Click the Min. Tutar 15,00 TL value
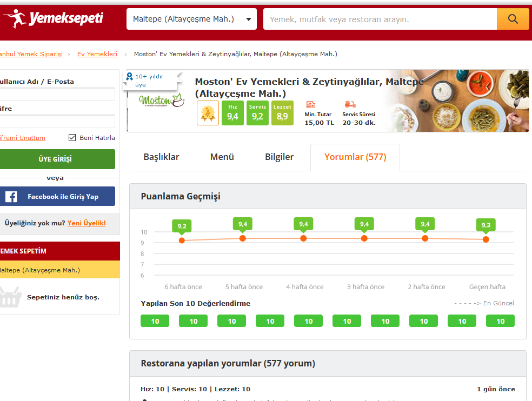This screenshot has height=401, width=532. [x=320, y=123]
